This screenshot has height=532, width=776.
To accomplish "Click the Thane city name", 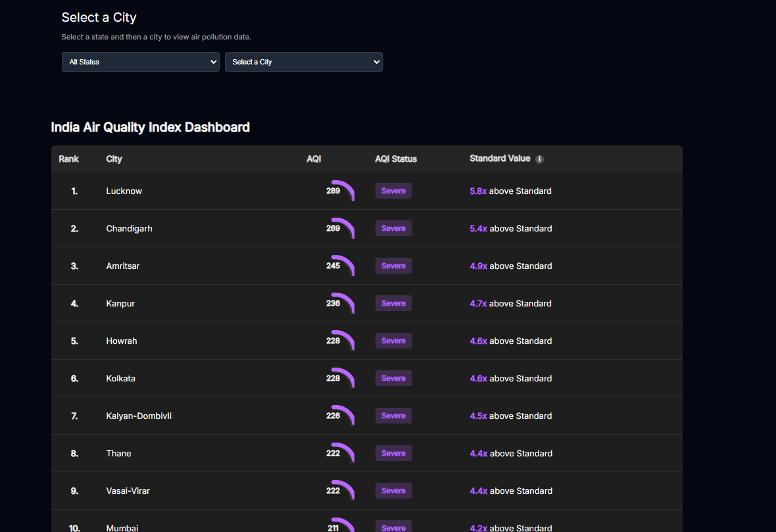I will (118, 454).
